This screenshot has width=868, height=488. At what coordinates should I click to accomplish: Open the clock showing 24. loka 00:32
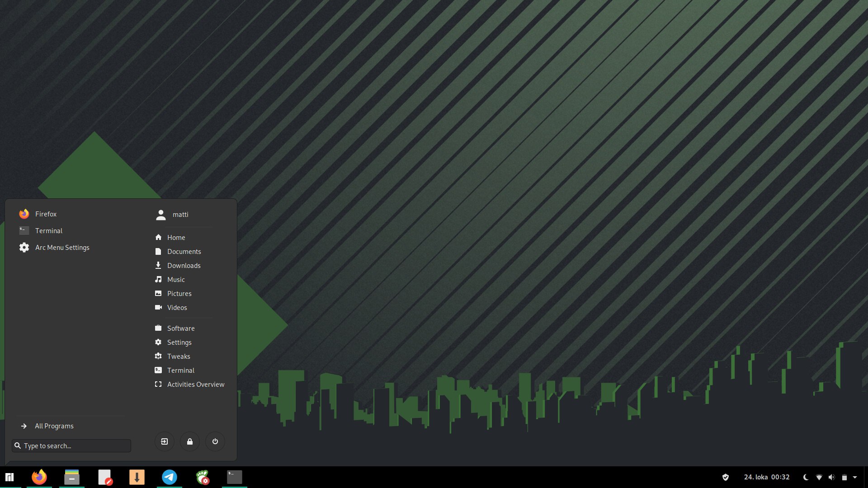click(x=767, y=477)
